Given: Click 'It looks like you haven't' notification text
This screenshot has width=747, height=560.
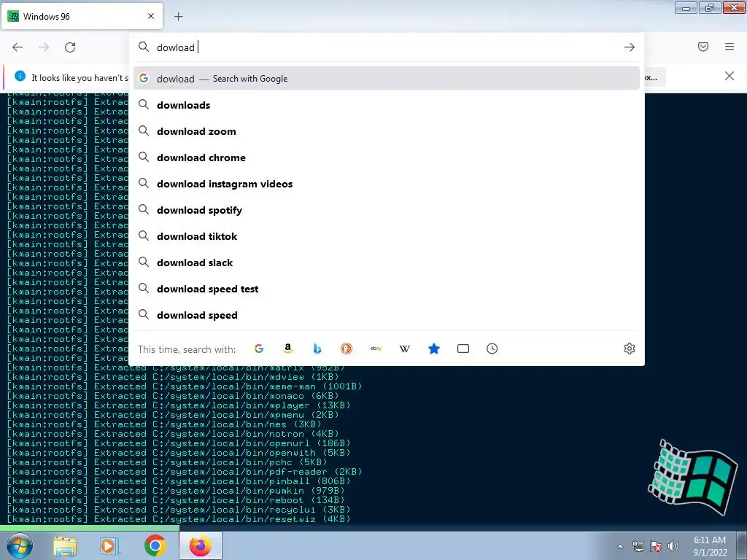Looking at the screenshot, I should coord(80,77).
